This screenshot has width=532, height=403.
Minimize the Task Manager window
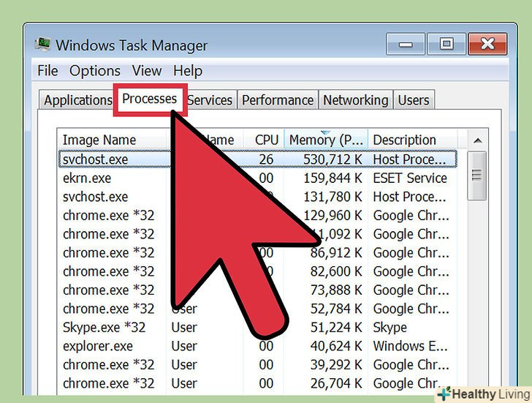point(406,44)
